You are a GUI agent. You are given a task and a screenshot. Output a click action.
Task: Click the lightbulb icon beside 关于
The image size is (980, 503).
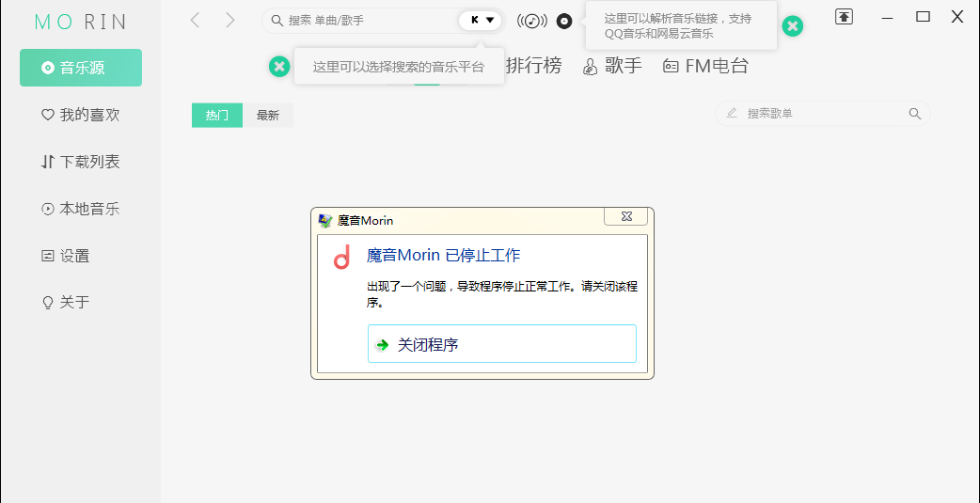pos(48,303)
